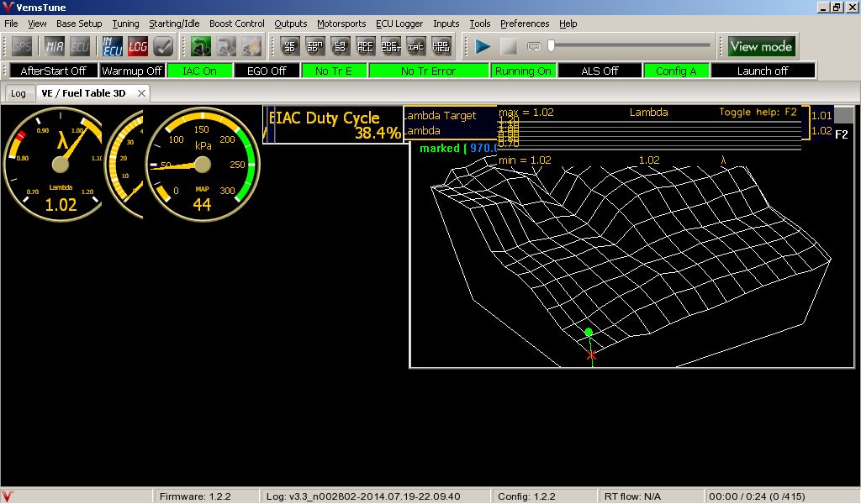The width and height of the screenshot is (861, 504).
Task: Close the VE / Fuel Table 3D tab
Action: coord(141,93)
